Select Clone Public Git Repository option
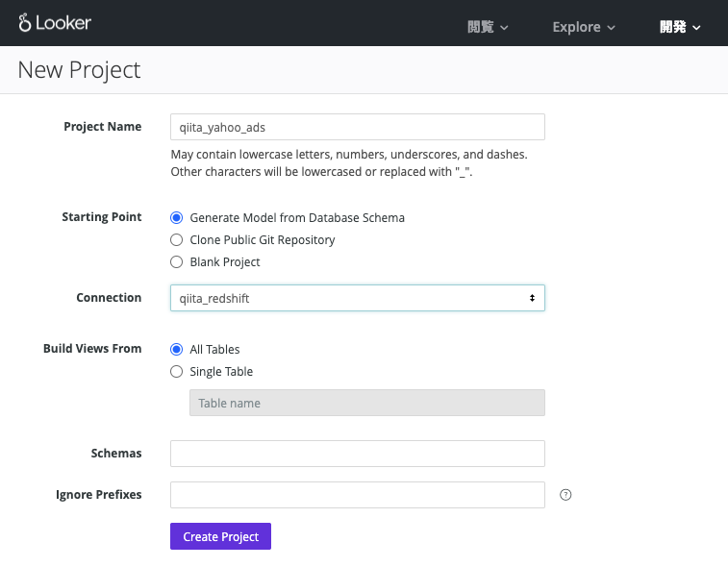The width and height of the screenshot is (728, 567). (x=176, y=240)
